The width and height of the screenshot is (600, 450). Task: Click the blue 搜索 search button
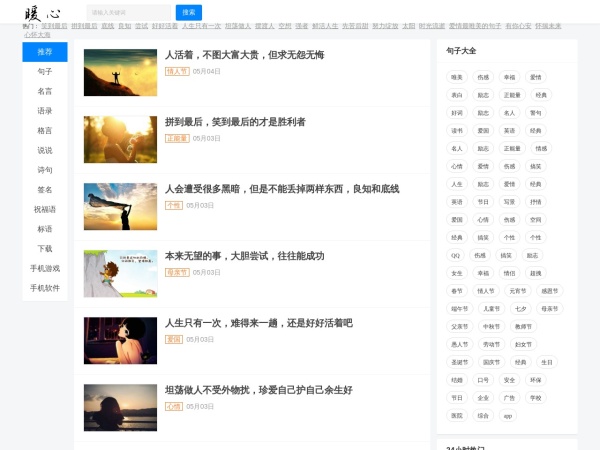point(189,13)
